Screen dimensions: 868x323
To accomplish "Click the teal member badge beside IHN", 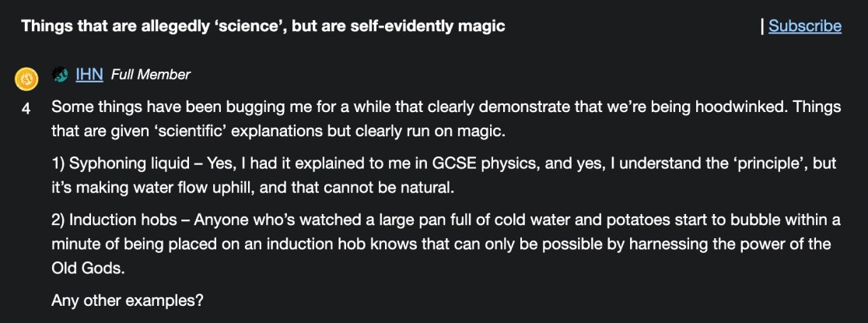I will 60,75.
